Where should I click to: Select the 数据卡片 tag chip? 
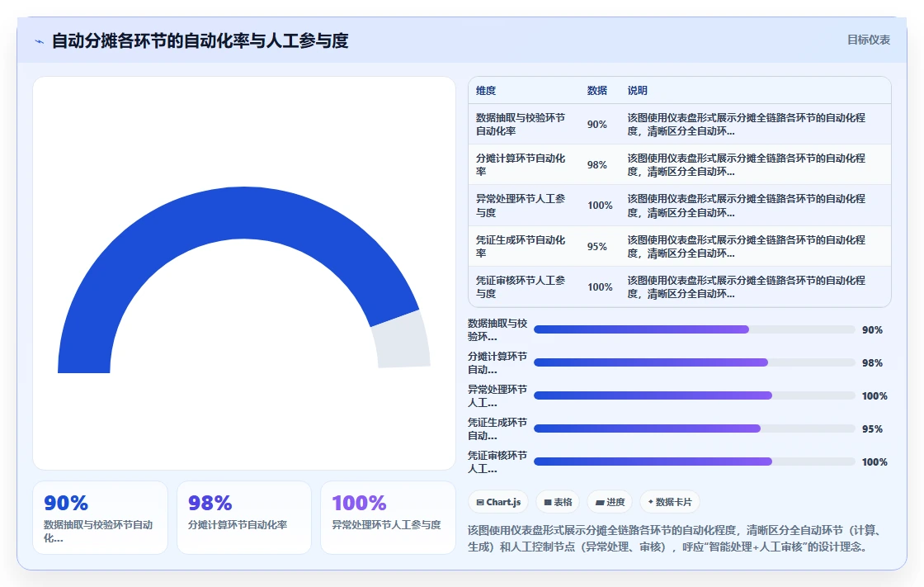[669, 502]
